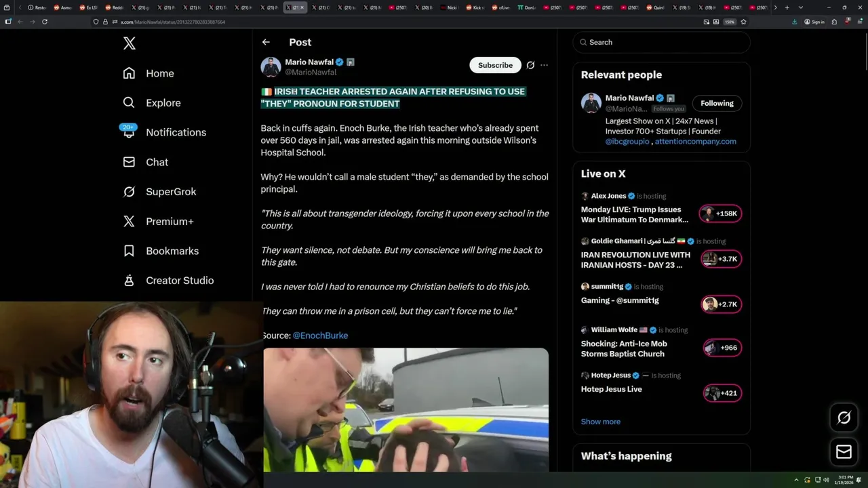Open the @ibcgroupio link

pos(628,142)
